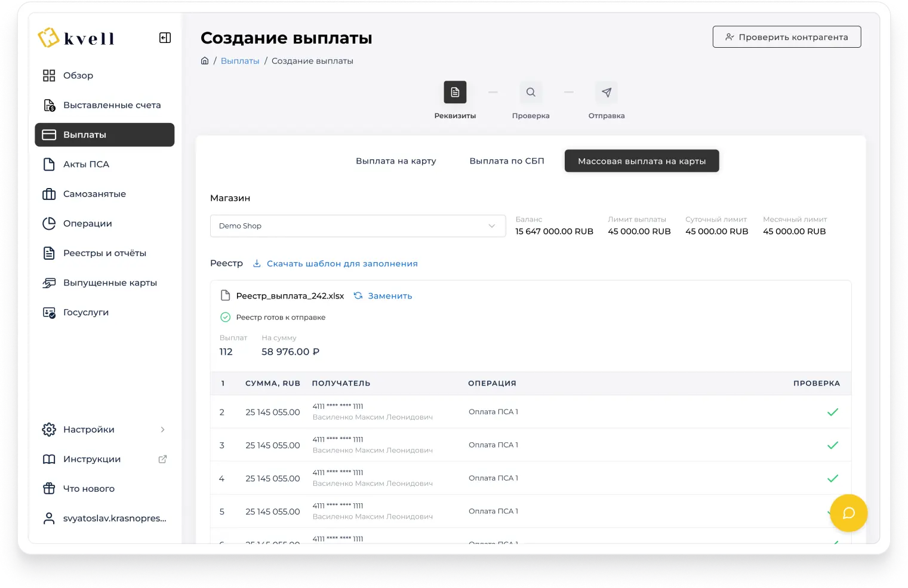Click Проверить контрагента button
Viewport: 908px width, 588px height.
coord(786,37)
